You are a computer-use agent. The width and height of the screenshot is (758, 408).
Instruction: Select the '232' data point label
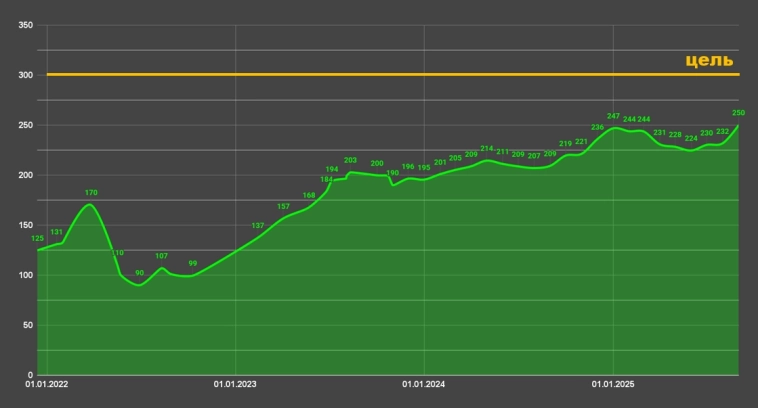[723, 131]
